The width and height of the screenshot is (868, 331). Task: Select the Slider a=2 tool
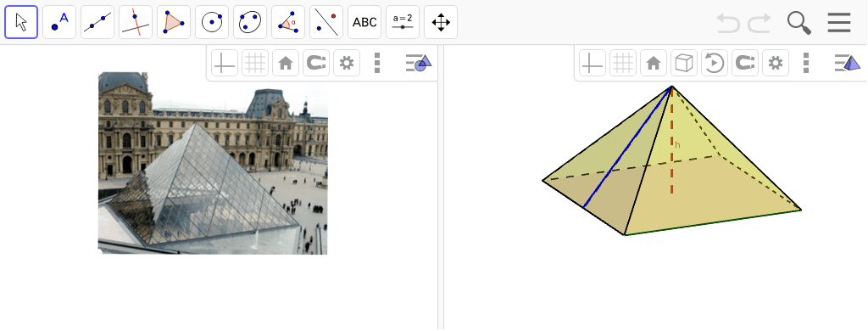(403, 22)
